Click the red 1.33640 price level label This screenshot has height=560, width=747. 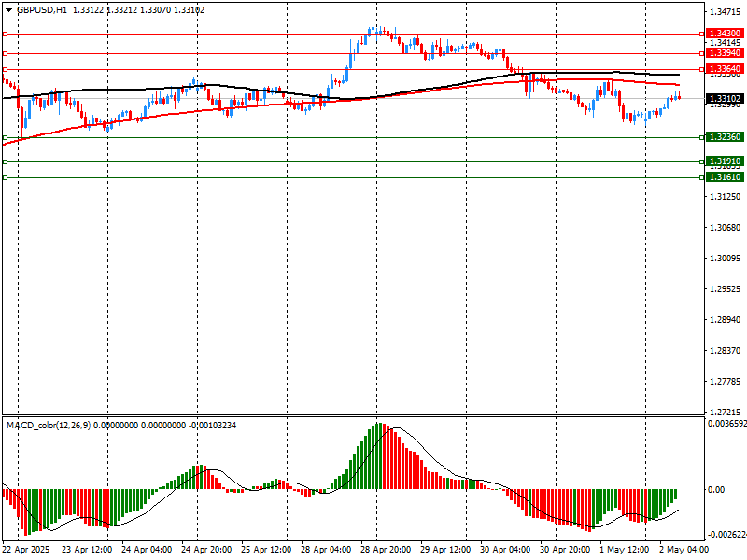[x=725, y=69]
